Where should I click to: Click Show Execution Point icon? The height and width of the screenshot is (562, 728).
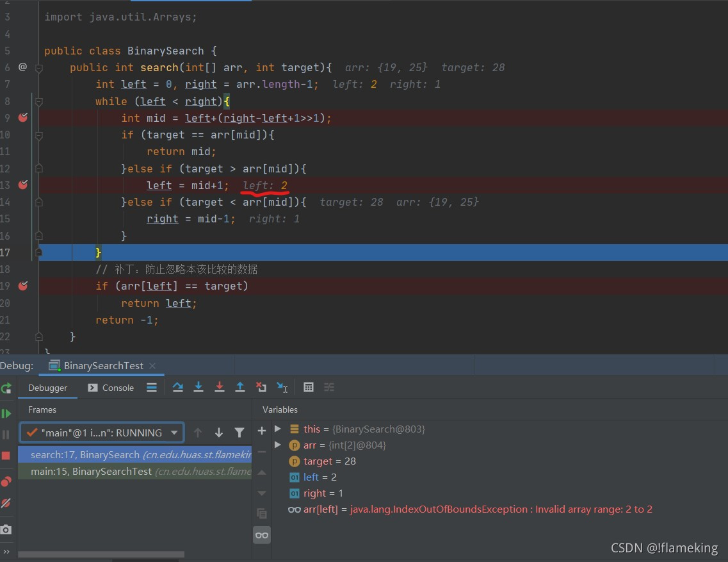[151, 387]
